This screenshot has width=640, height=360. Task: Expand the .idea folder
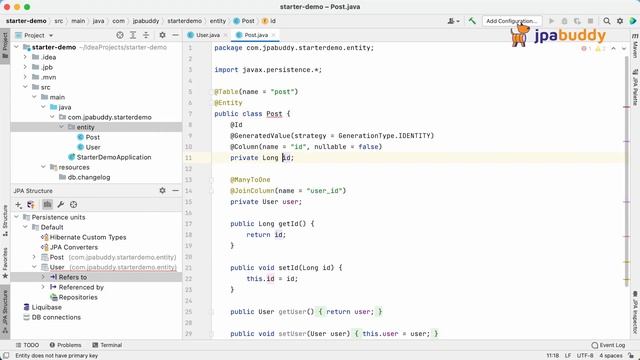25,57
